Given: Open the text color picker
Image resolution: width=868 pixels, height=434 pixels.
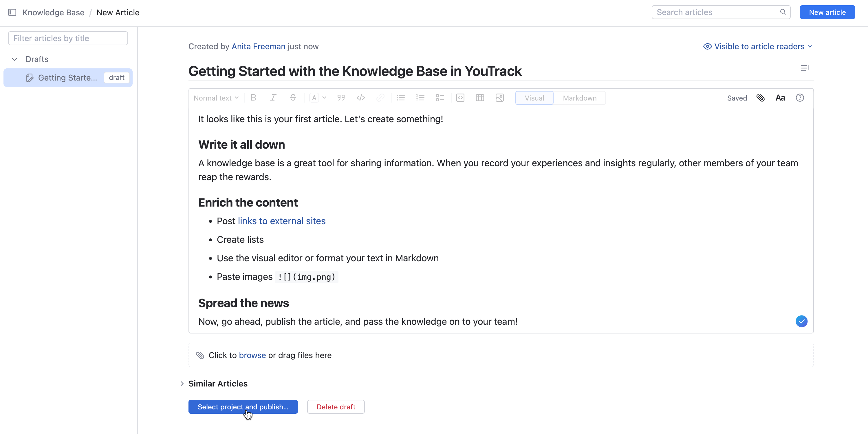Looking at the screenshot, I should coord(318,98).
